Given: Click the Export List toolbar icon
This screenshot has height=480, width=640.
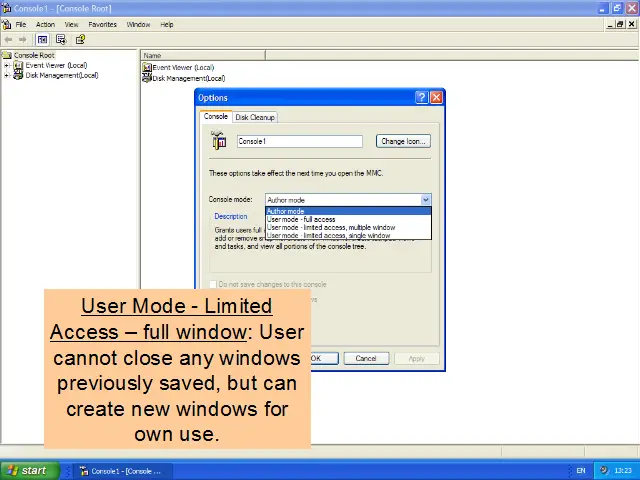Looking at the screenshot, I should (61, 39).
